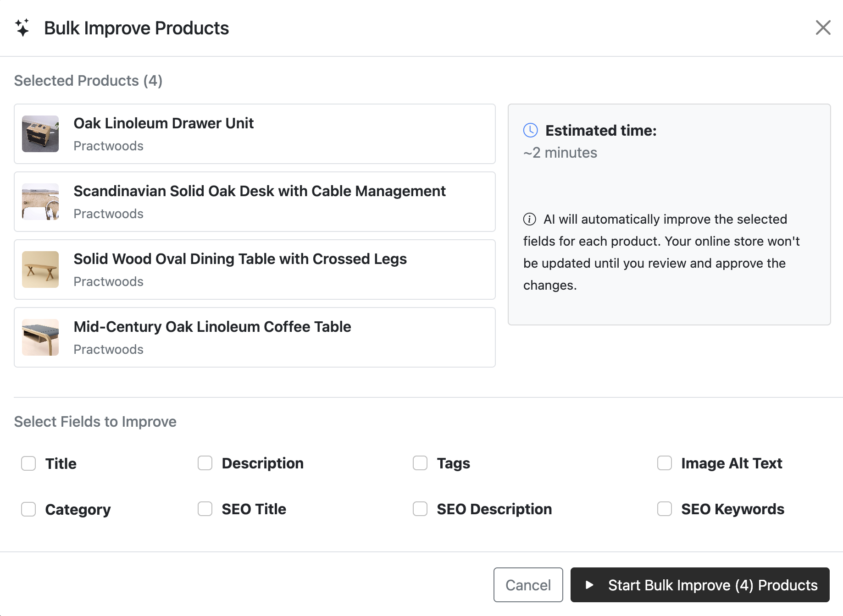Screen dimensions: 843x616
Task: Open the Oak Linoleum Drawer Unit thumbnail
Action: click(x=40, y=134)
